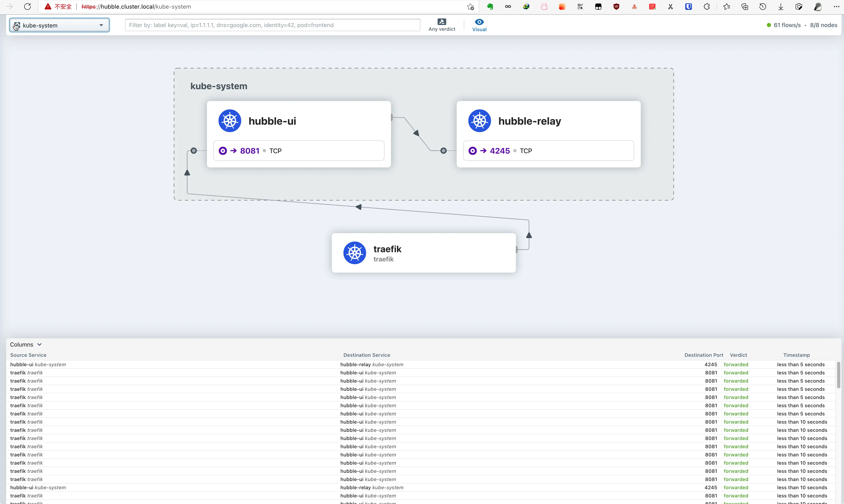Click the 4245 port endpoint circle icon
The image size is (844, 504).
[472, 151]
